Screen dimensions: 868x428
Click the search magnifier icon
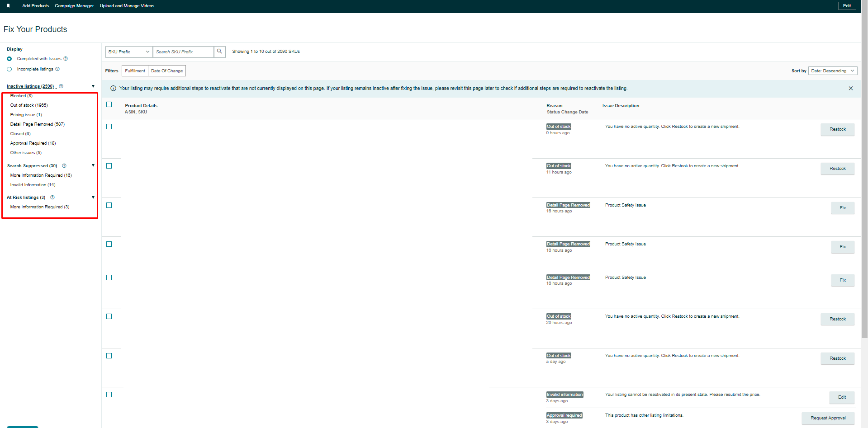pos(219,52)
